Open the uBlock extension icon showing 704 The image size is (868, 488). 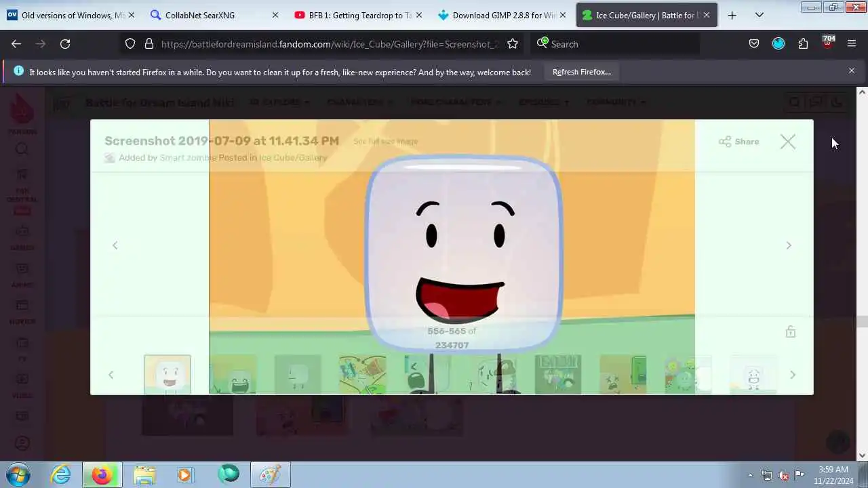(827, 43)
